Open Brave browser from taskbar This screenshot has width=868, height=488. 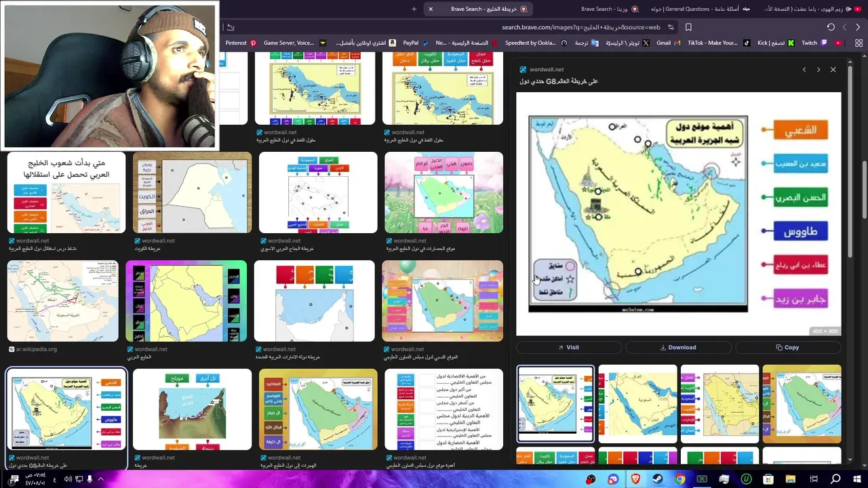pyautogui.click(x=635, y=479)
